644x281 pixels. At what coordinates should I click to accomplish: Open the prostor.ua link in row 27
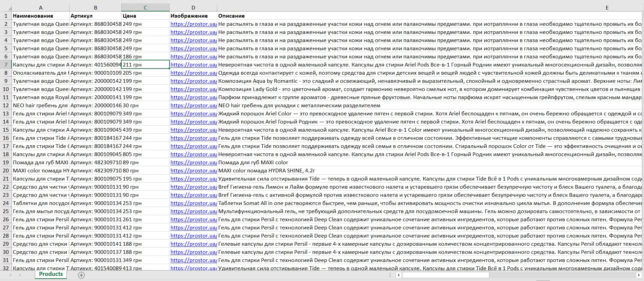(193, 227)
